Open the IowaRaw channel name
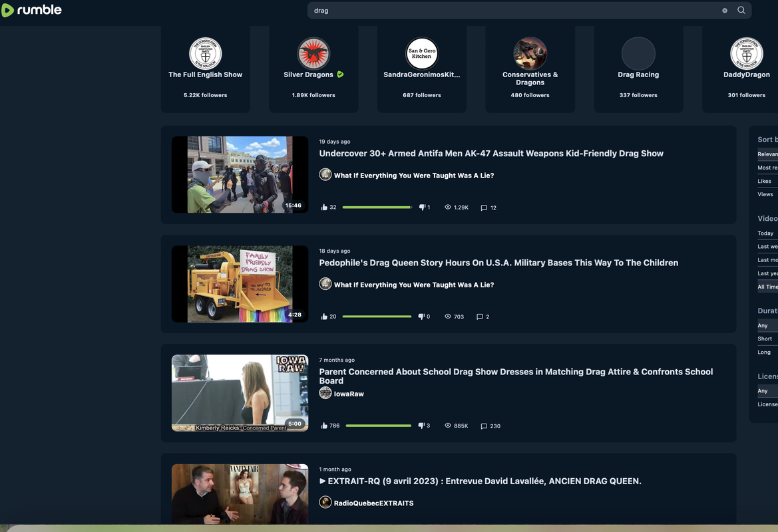Screen dimensions: 778x532 [349, 394]
